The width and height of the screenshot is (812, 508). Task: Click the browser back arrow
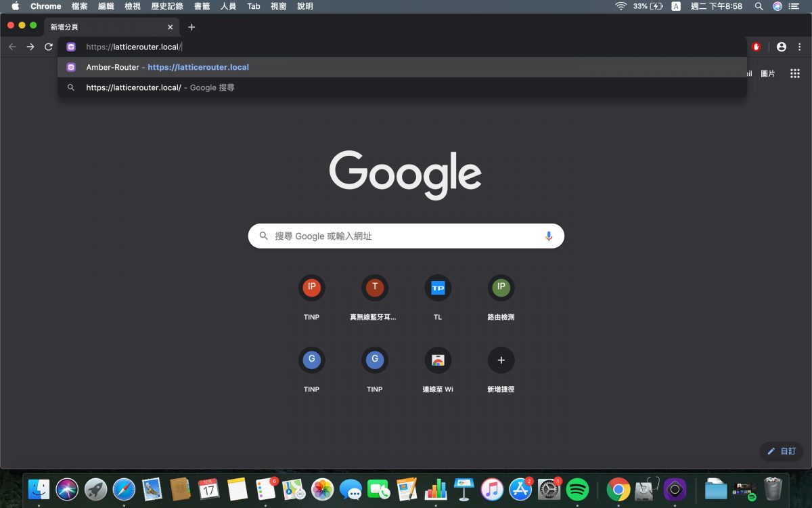(12, 47)
